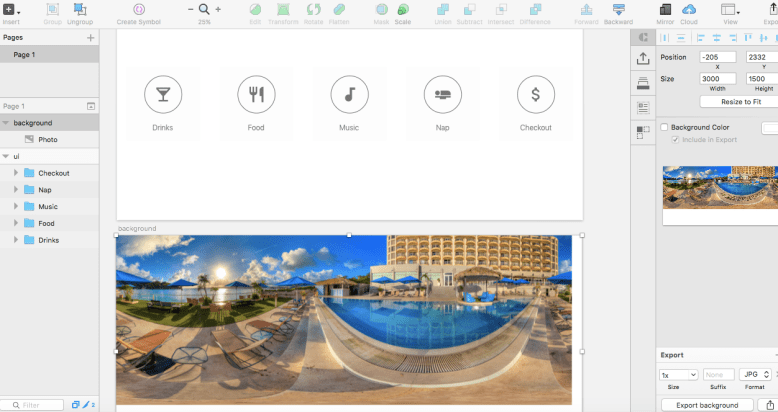Apply the Subtract boolean operation
This screenshot has height=412, width=778.
coord(469,9)
